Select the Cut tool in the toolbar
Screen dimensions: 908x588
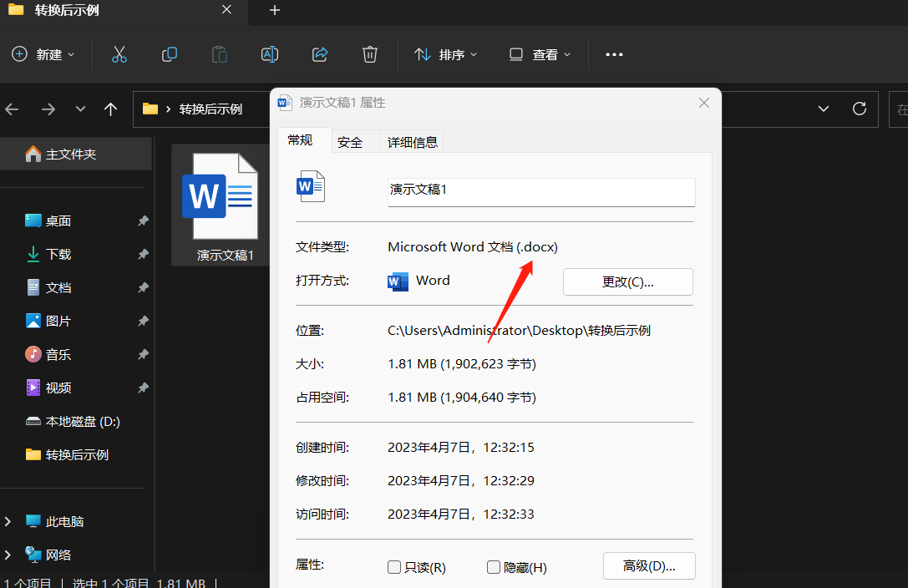pyautogui.click(x=119, y=54)
